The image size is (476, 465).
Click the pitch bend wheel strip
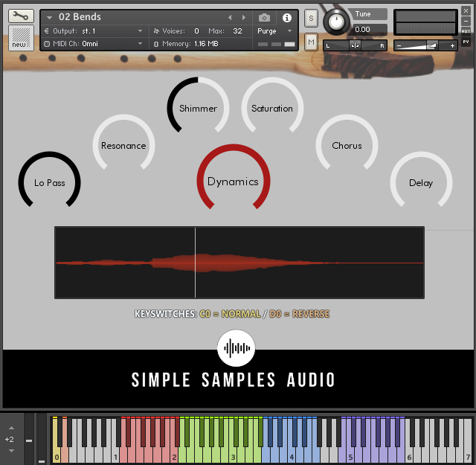[29, 439]
